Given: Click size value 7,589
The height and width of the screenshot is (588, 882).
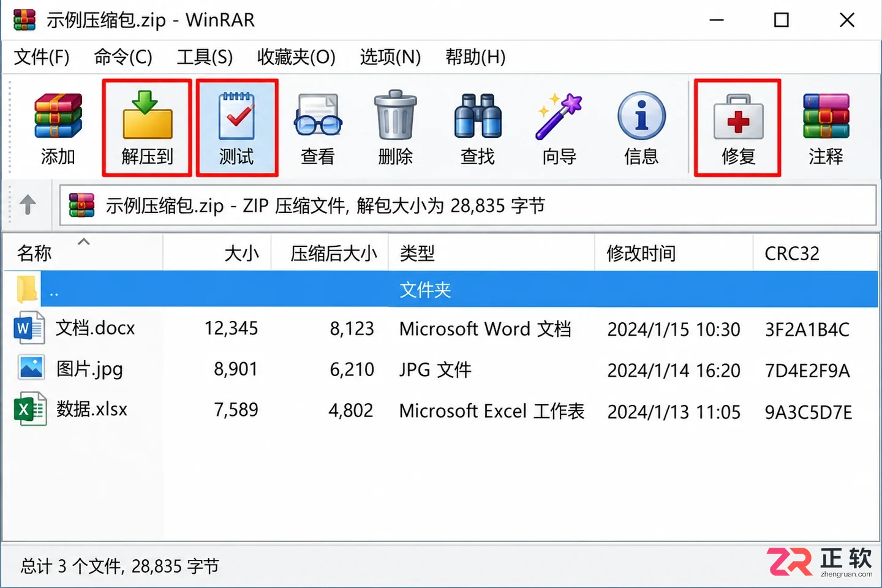Looking at the screenshot, I should click(x=236, y=409).
